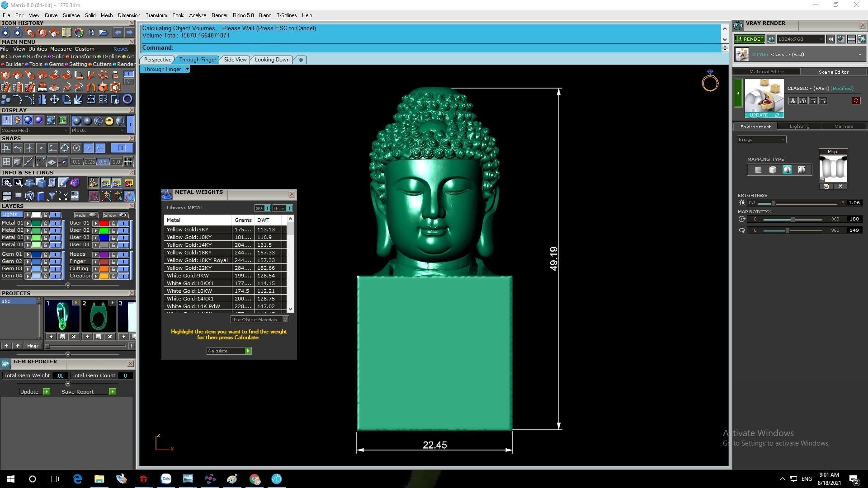Click the four-viewport green display icon
The image size is (868, 488).
62,120
